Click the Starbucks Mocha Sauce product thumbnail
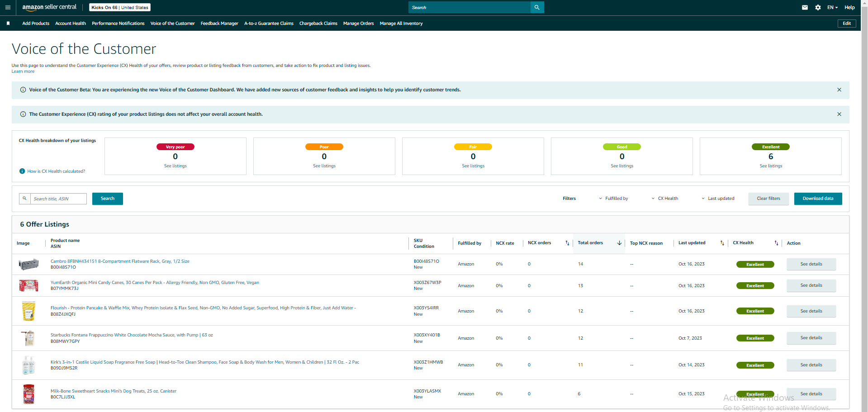 click(x=28, y=338)
